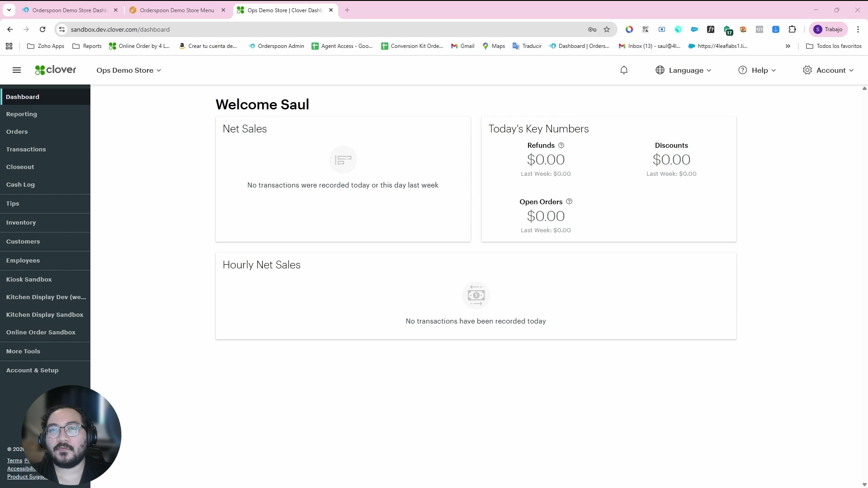Switch to Orderspoon Demo Store Menu tab
Screen dimensions: 868x488
pos(177,10)
